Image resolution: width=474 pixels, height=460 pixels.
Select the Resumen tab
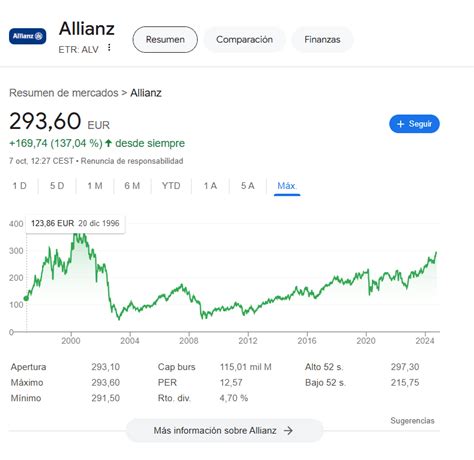pos(165,40)
